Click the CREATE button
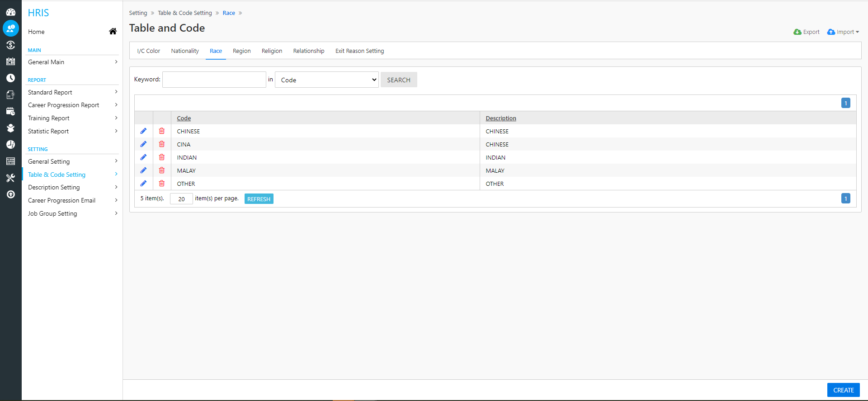868x401 pixels. 844,390
